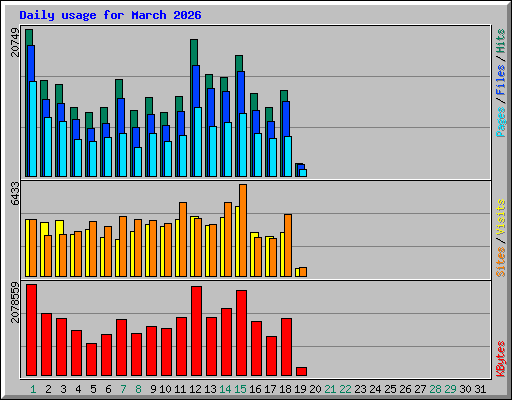This screenshot has height=400, width=512.
Task: Click the orange 'Sites' legend label
Action: click(x=501, y=262)
